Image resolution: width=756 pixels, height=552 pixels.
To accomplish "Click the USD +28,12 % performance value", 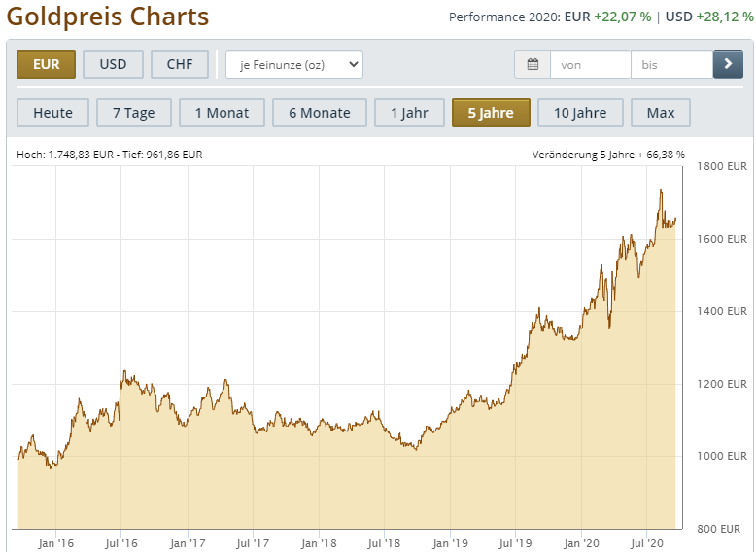I will coord(709,17).
